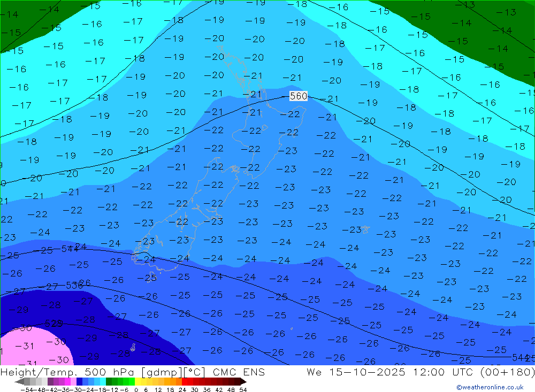Click the 536 contour height label
535x392 pixels.
pyautogui.click(x=74, y=285)
